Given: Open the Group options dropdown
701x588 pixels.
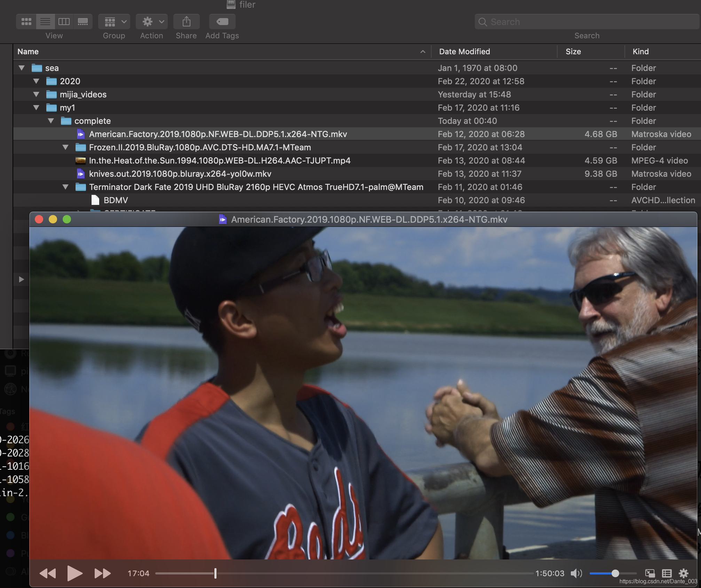Looking at the screenshot, I should 114,22.
